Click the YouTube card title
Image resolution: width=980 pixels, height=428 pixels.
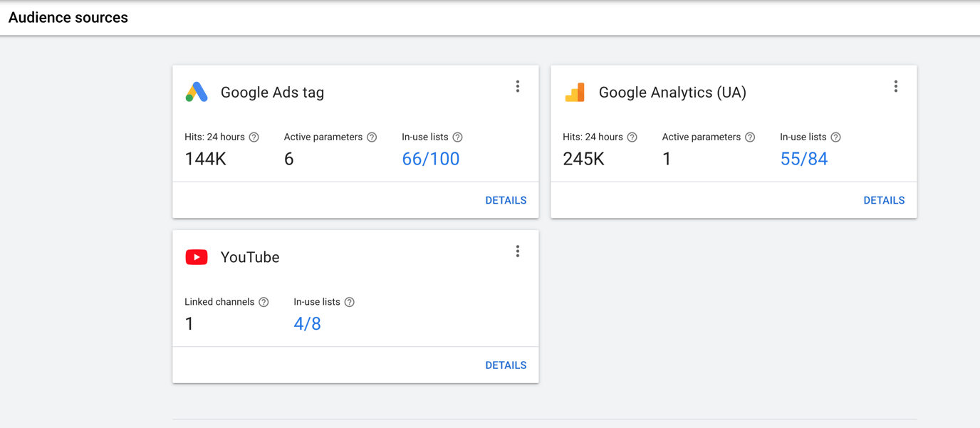tap(250, 257)
